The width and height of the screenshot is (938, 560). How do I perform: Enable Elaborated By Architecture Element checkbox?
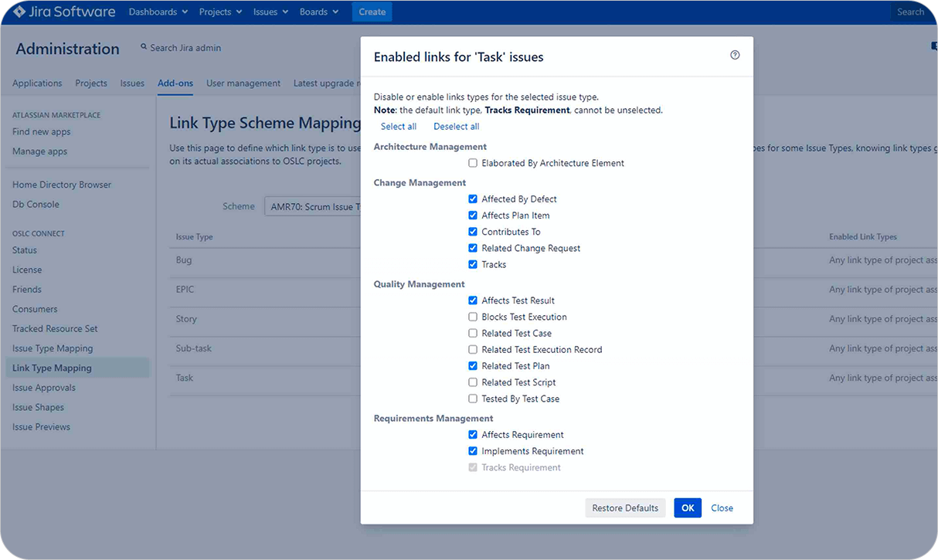pos(473,163)
